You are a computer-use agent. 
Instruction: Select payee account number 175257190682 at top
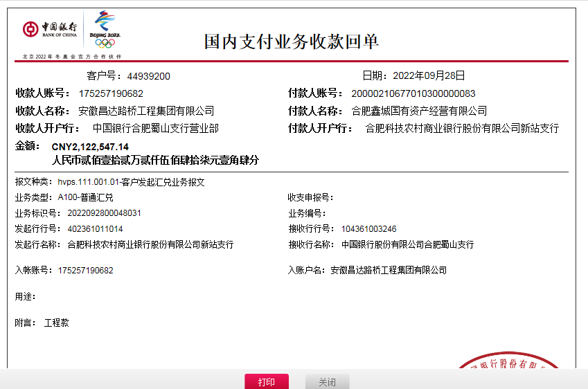coord(111,93)
